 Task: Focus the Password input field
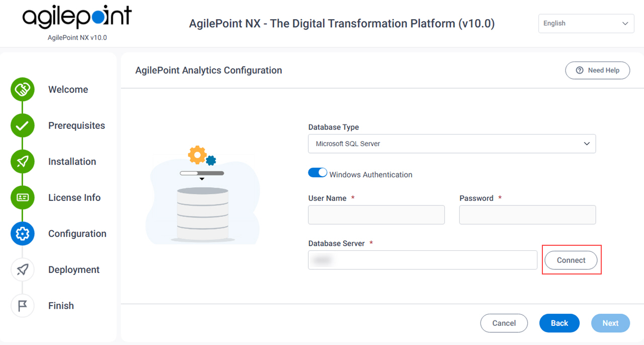pos(528,215)
